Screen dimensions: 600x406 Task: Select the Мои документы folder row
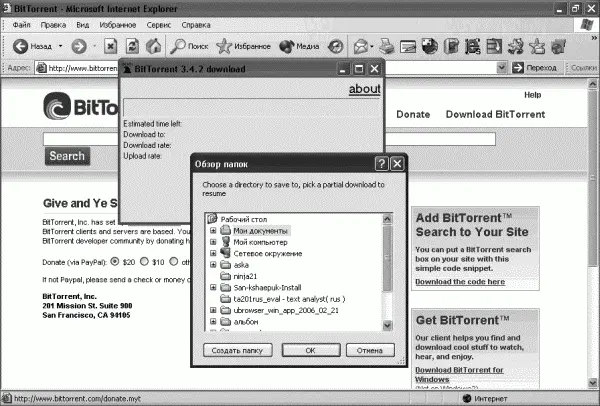[x=260, y=231]
